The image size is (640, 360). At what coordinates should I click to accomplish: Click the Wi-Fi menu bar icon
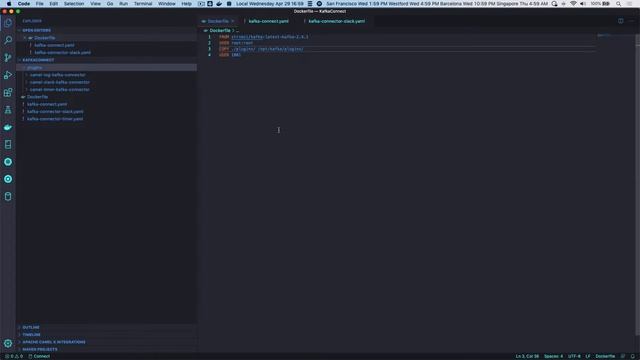(573, 4)
